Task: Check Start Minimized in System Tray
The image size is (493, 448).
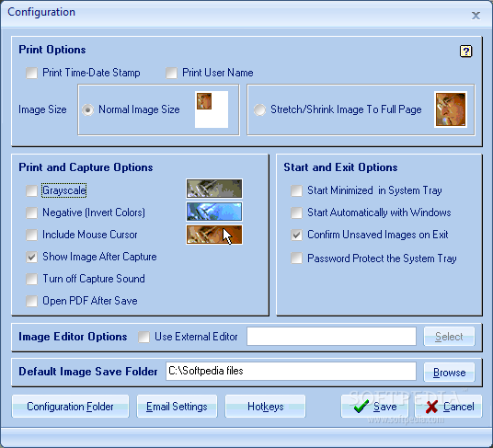Action: (x=296, y=190)
